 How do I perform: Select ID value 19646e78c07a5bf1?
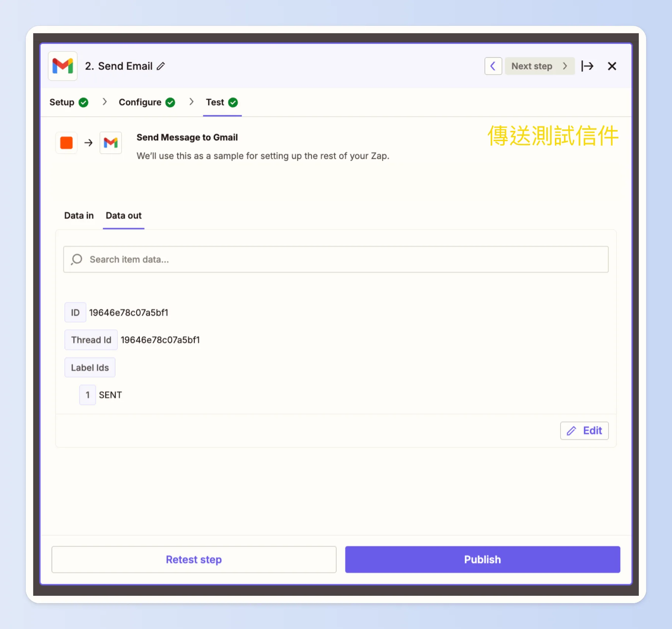(x=129, y=313)
